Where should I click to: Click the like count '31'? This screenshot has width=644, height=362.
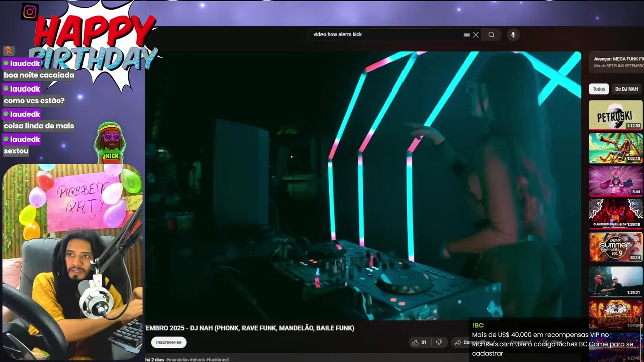(424, 342)
